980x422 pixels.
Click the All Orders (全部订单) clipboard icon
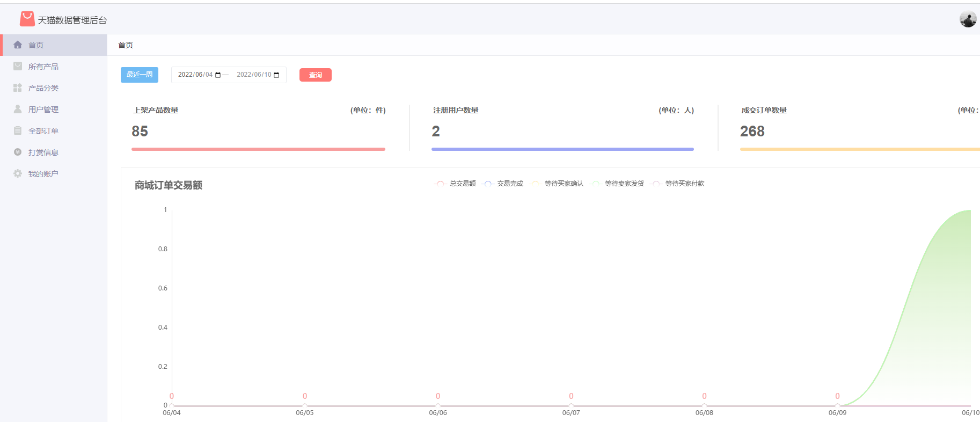pos(18,130)
